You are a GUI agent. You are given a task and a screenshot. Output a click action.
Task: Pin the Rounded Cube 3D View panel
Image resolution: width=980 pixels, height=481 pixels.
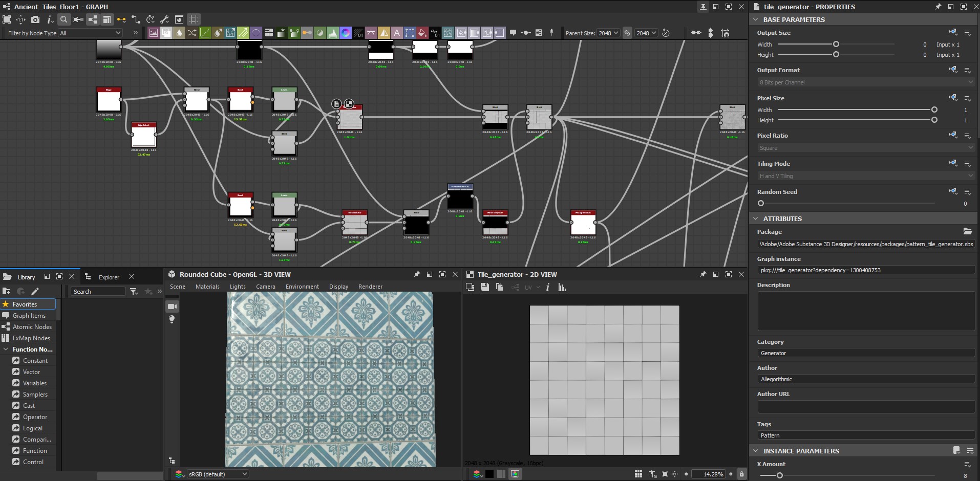coord(417,274)
